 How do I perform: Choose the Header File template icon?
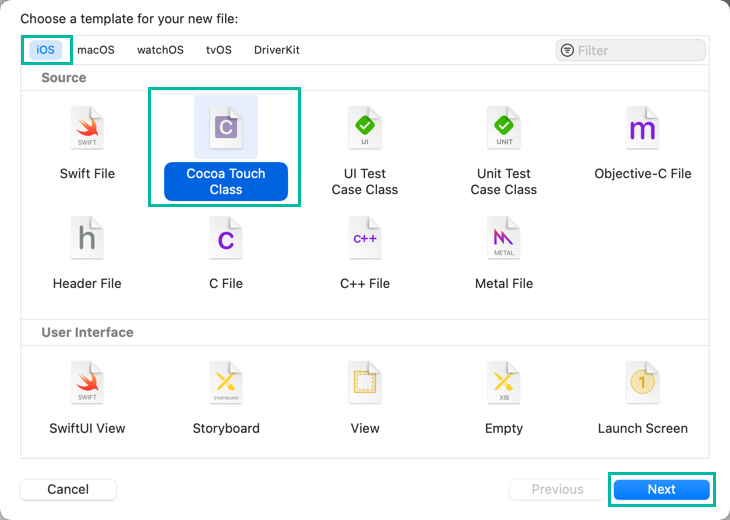click(87, 238)
